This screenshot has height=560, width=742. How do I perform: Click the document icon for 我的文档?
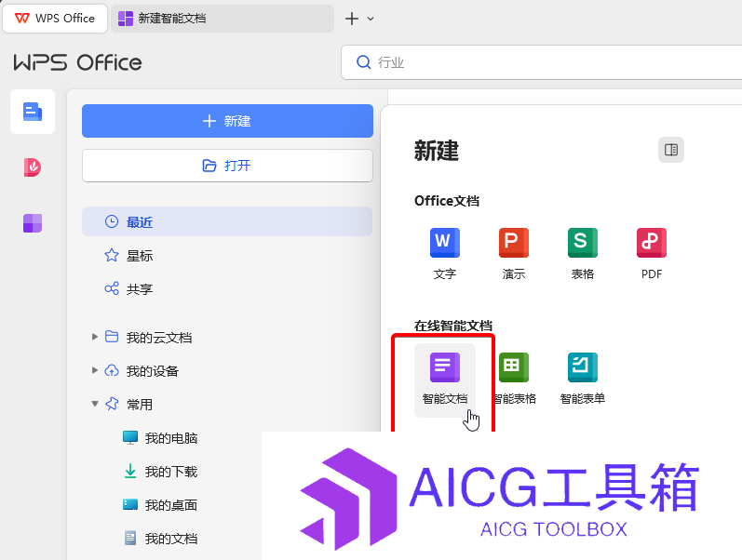click(130, 539)
